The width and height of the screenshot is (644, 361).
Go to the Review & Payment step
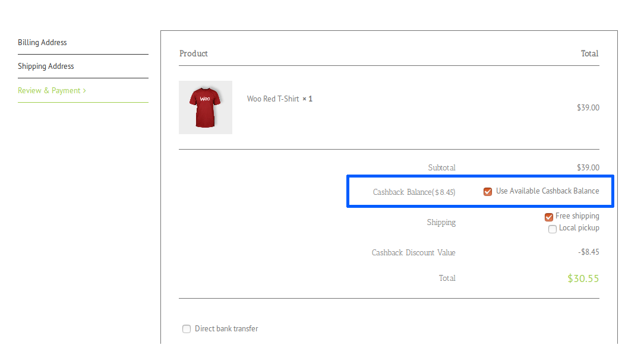pyautogui.click(x=52, y=90)
